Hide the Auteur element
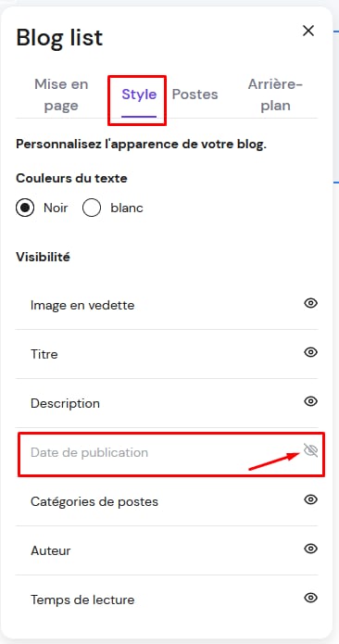The height and width of the screenshot is (644, 339). [x=310, y=549]
